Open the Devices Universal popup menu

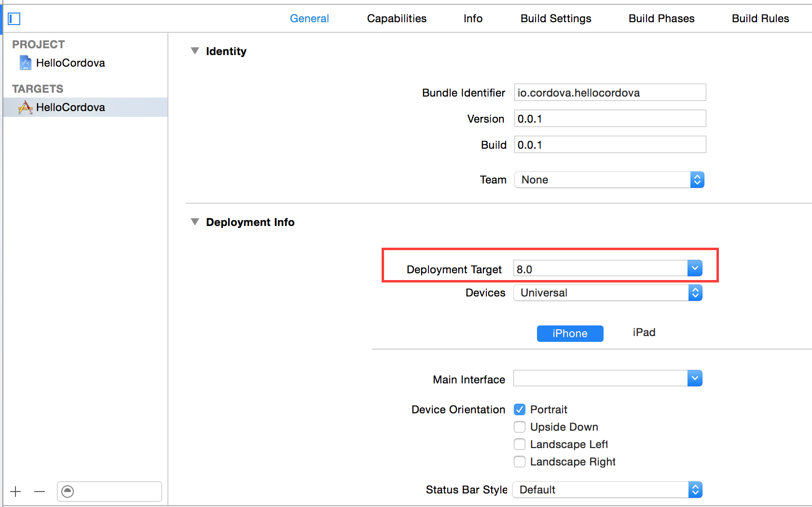point(607,293)
